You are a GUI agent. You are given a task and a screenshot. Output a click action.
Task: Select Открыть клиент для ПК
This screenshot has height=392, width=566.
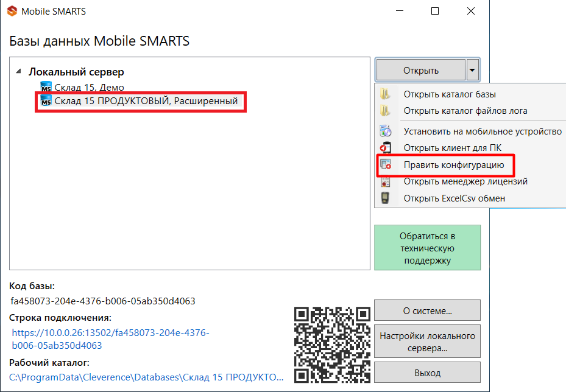point(452,148)
